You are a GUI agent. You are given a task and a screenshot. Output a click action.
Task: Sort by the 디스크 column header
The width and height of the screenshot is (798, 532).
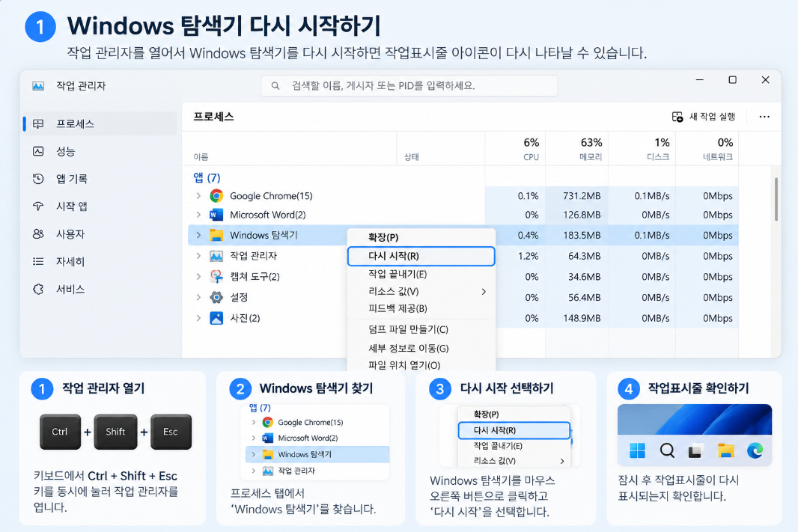click(642, 149)
